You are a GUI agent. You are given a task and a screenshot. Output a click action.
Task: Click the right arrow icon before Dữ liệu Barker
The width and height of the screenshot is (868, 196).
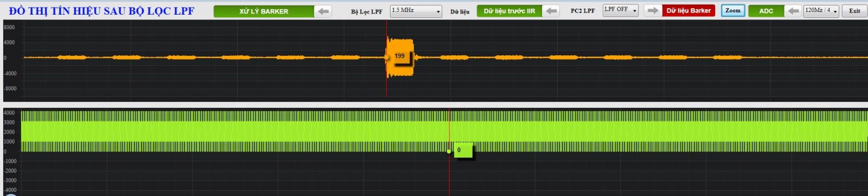[x=653, y=10]
